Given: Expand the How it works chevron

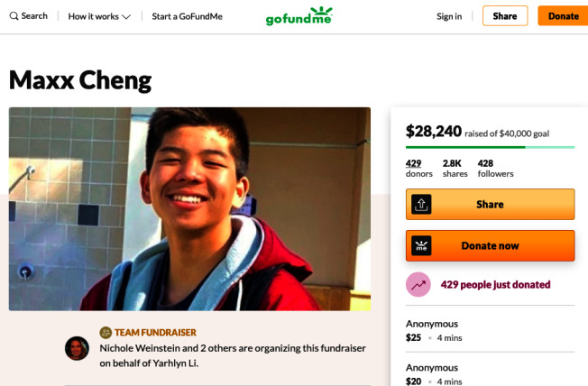Looking at the screenshot, I should point(126,17).
